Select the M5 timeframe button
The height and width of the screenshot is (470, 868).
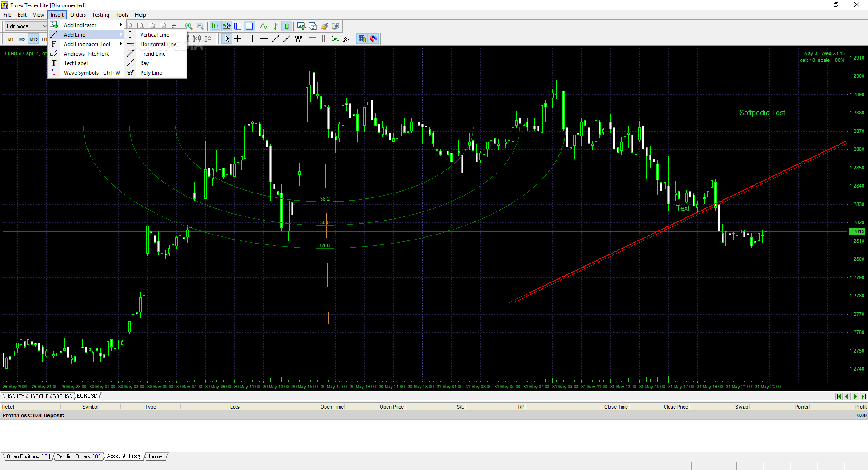22,39
